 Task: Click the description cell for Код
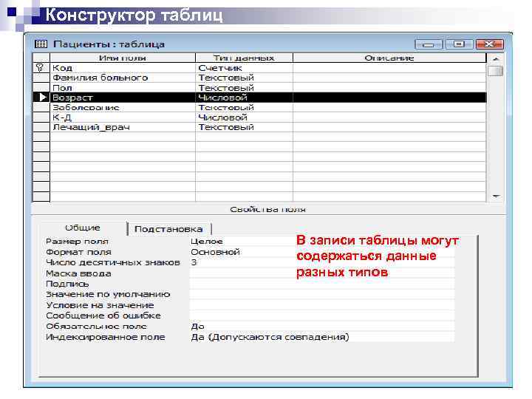point(389,68)
